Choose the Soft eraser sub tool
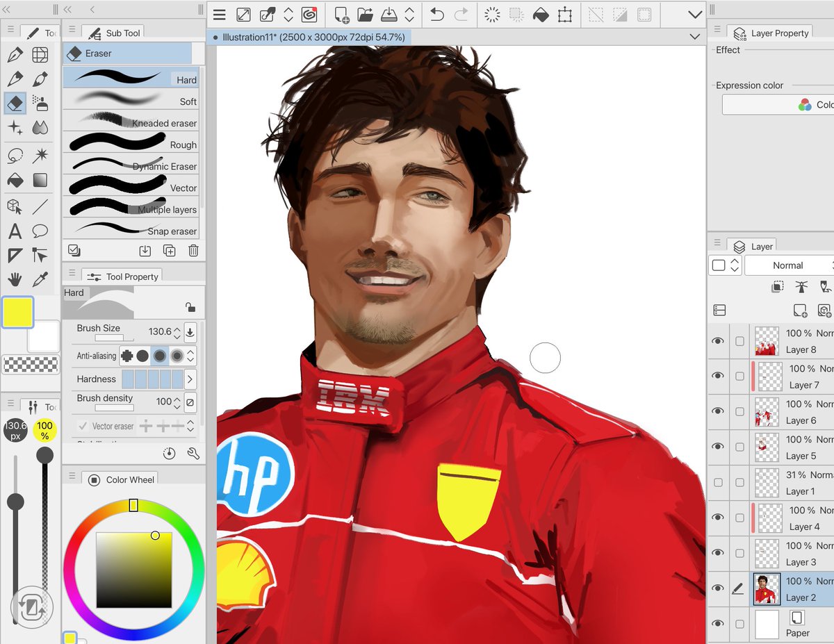This screenshot has width=834, height=644. click(131, 99)
